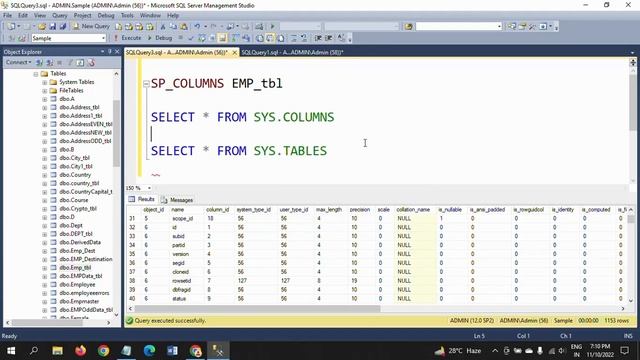Click the Execute button
The width and height of the screenshot is (640, 360).
point(127,38)
